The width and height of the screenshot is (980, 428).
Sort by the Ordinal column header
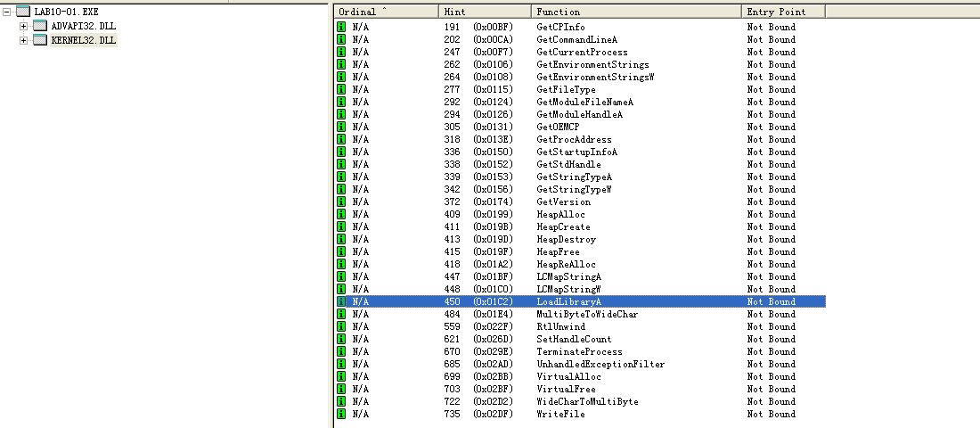[x=387, y=12]
